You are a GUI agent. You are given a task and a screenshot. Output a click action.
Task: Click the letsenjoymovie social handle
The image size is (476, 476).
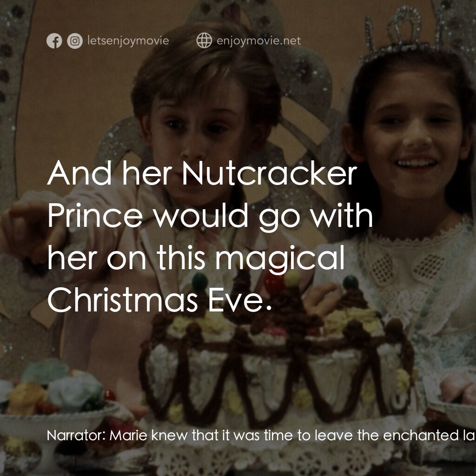(128, 41)
